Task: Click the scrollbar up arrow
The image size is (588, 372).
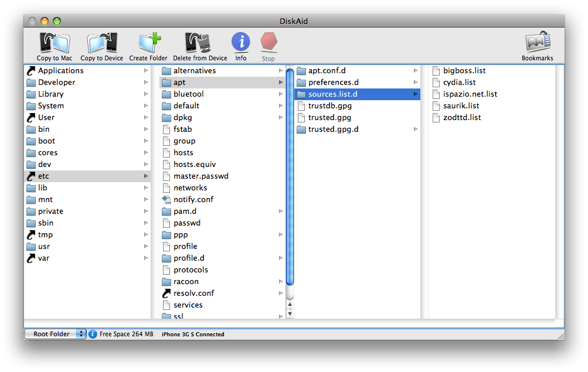Action: tap(290, 305)
